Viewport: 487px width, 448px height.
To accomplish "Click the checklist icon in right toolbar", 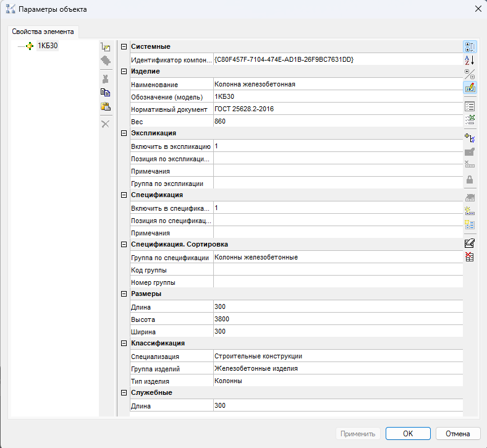I will [469, 106].
